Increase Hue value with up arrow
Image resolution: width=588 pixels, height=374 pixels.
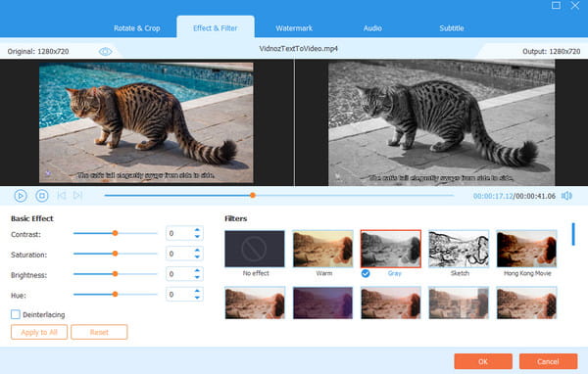(x=197, y=291)
